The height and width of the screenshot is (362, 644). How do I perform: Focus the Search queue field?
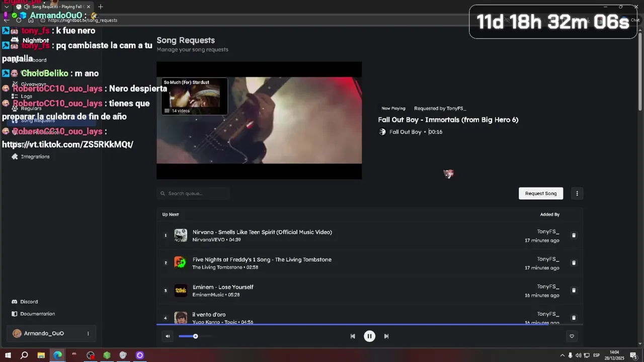point(193,194)
